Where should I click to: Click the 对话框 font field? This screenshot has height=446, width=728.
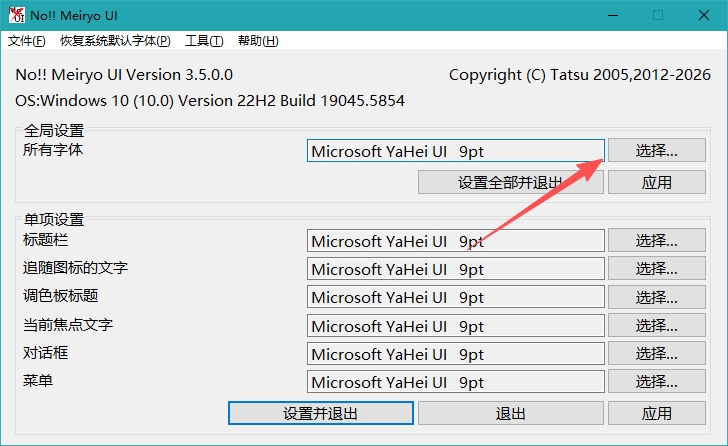(x=455, y=354)
